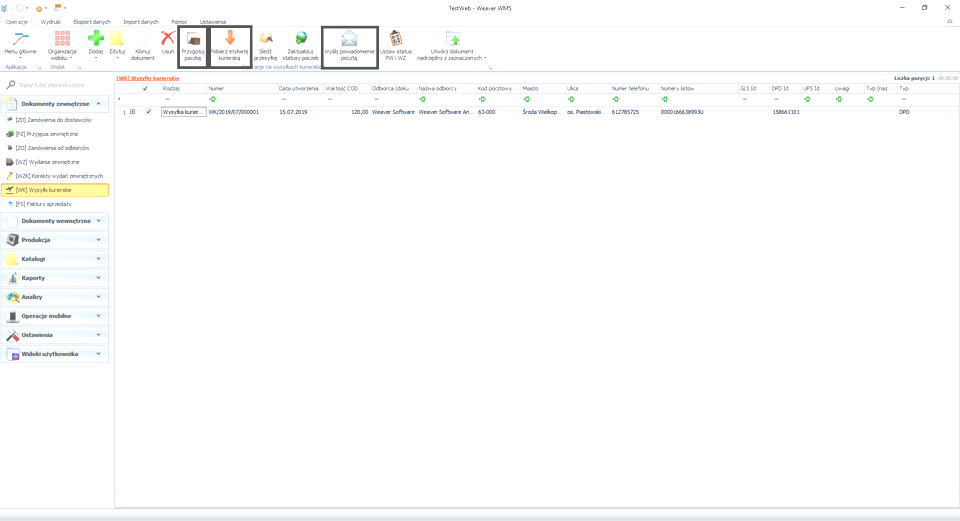
Task: Toggle the select-all checkbox in the grid header
Action: (146, 88)
